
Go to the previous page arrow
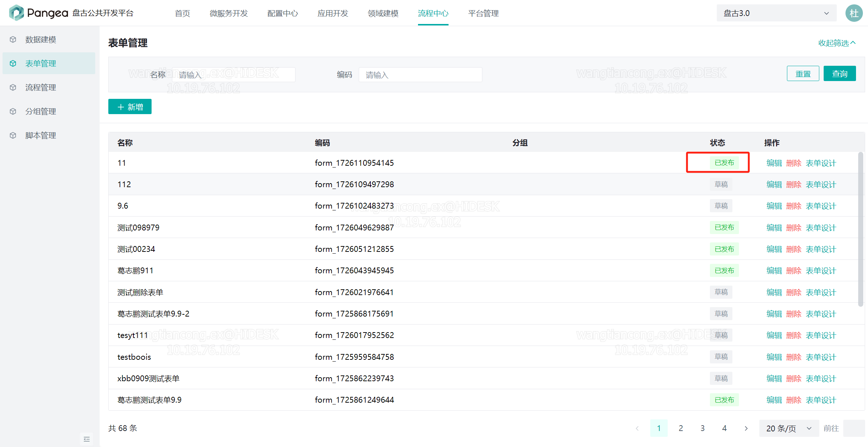[x=637, y=428]
